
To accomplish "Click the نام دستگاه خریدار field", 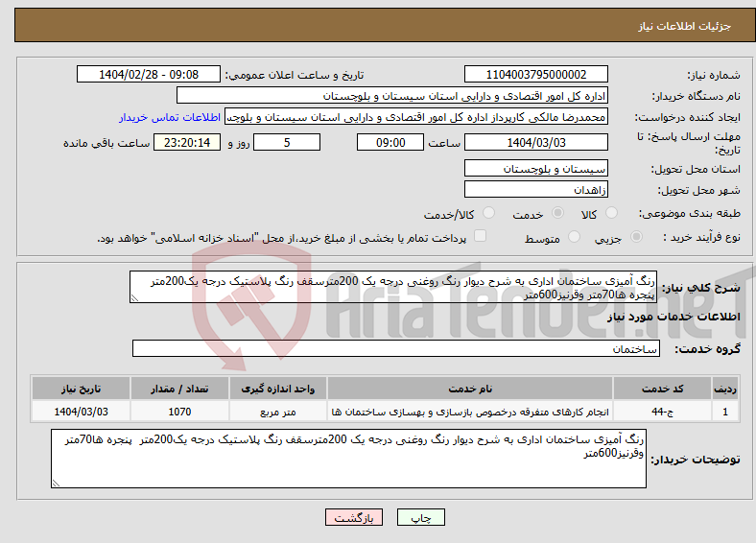I will coord(392,96).
